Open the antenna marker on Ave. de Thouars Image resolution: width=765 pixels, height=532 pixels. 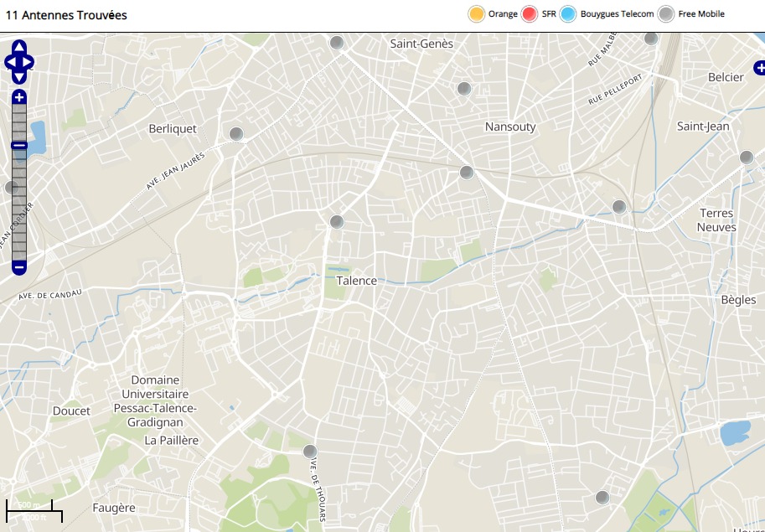click(310, 452)
